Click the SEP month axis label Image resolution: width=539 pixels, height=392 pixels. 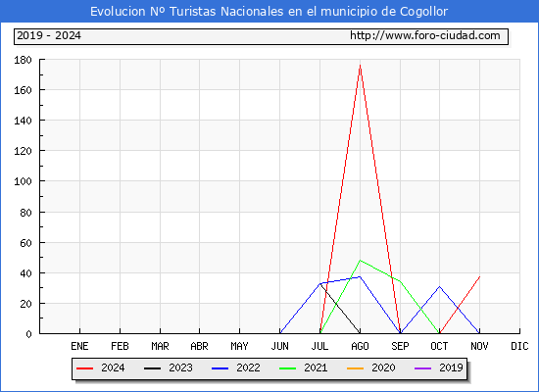(x=400, y=346)
